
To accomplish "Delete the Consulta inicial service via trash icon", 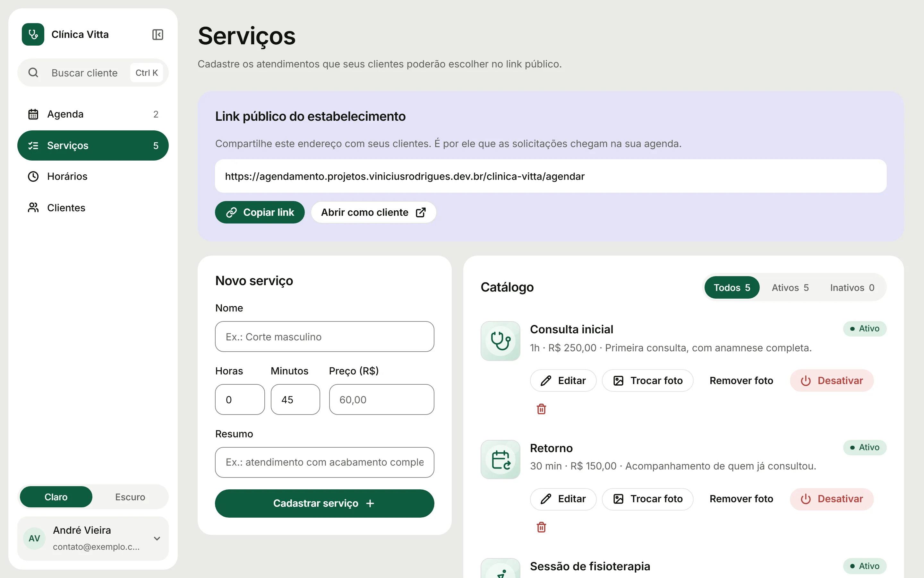I will 542,409.
